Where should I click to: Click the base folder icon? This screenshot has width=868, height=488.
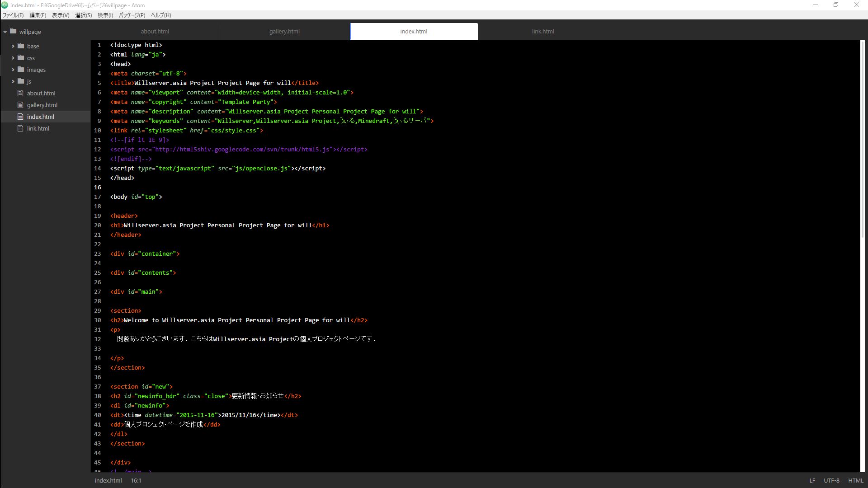[x=21, y=46]
